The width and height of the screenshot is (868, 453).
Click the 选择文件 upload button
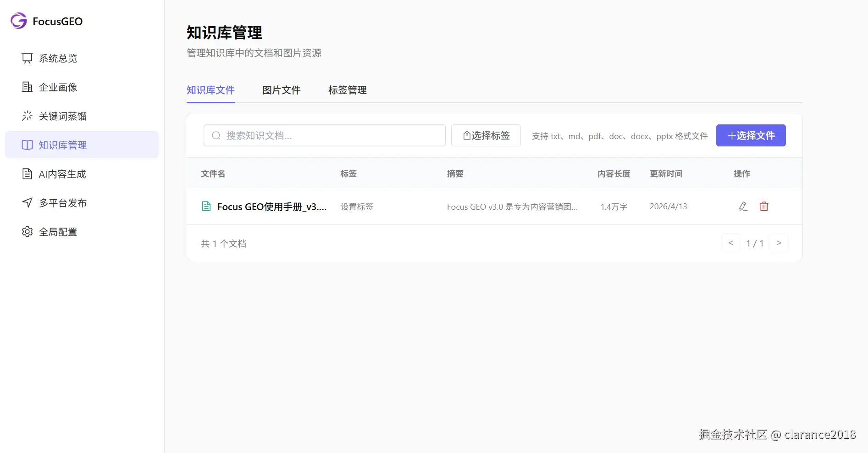(x=750, y=135)
